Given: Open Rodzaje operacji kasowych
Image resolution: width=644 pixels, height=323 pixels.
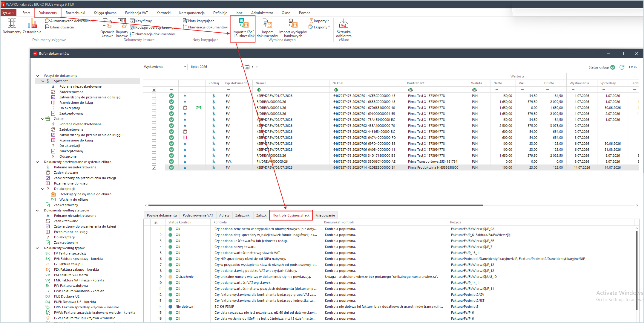Looking at the screenshot, I should tap(154, 28).
